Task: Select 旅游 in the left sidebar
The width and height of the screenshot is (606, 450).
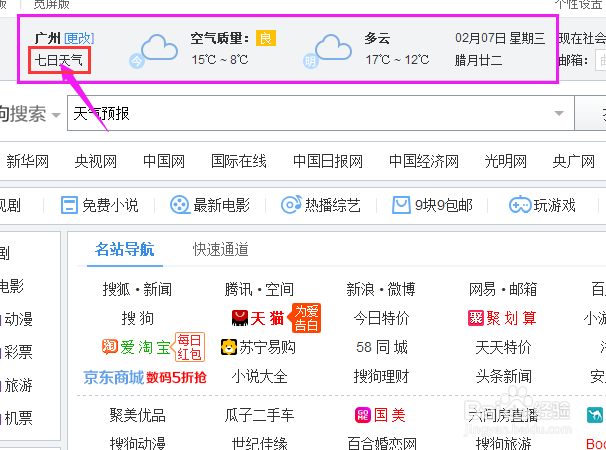Action: pos(18,385)
